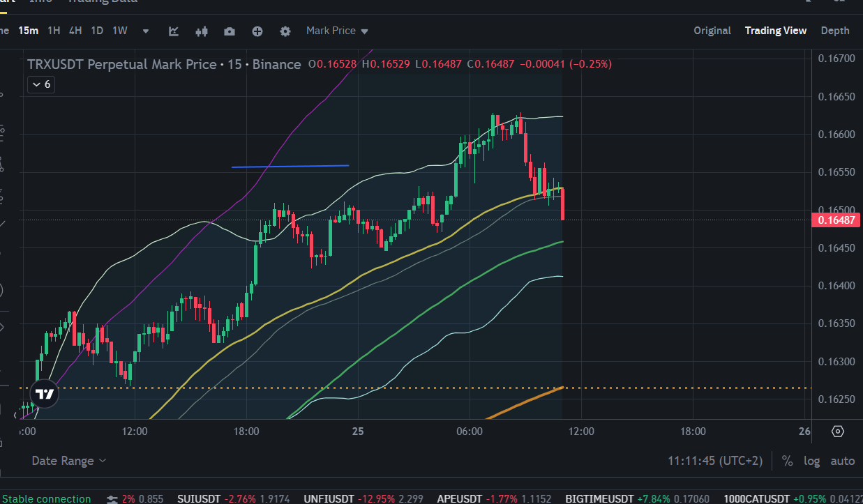Switch to Depth chart view

click(835, 31)
